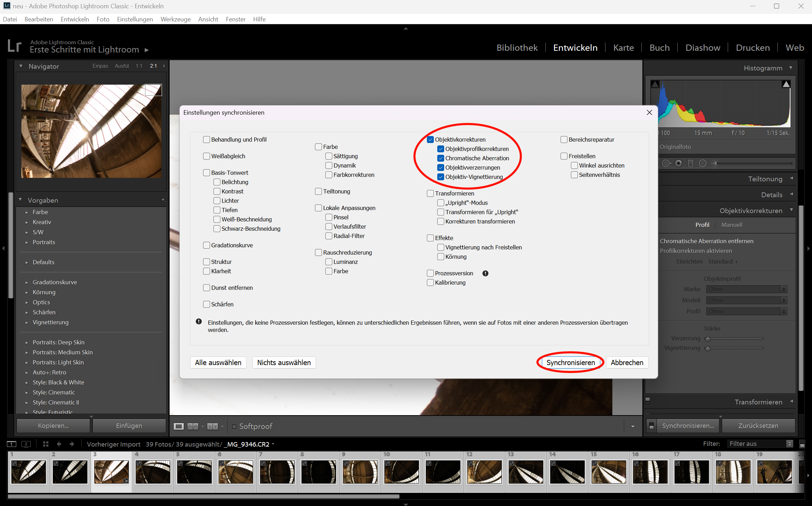The image size is (812, 506).
Task: Open the Datei menu
Action: 10,19
